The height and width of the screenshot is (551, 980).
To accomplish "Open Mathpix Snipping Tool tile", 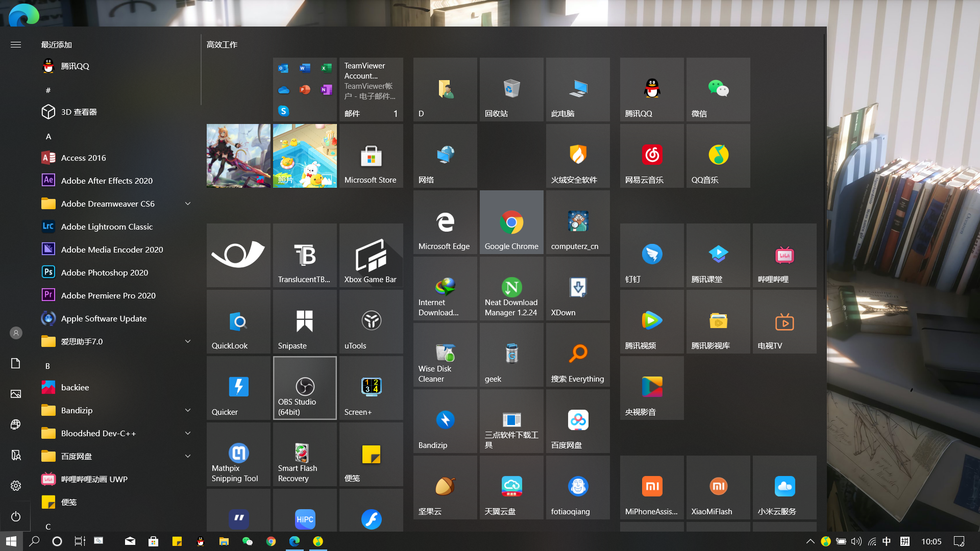I will (238, 454).
